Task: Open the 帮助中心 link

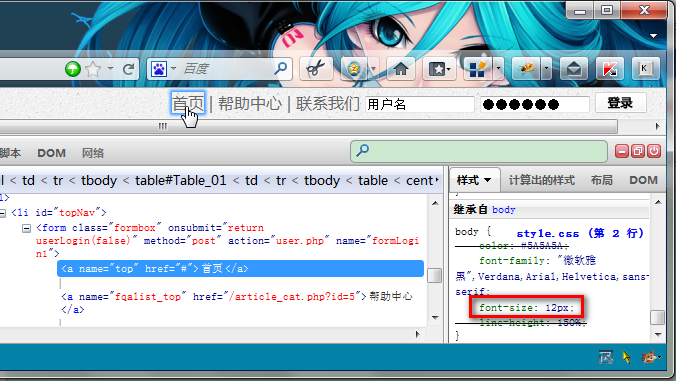Action: 250,103
